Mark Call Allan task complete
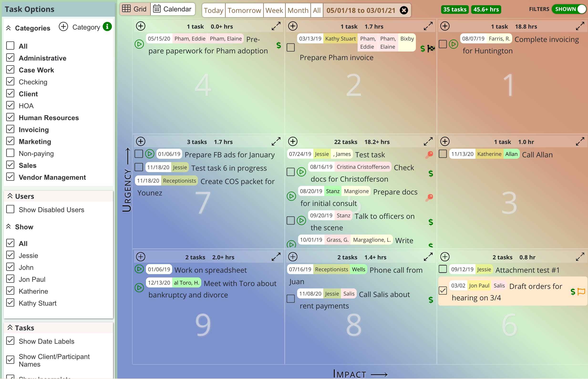588x379 pixels. point(443,154)
